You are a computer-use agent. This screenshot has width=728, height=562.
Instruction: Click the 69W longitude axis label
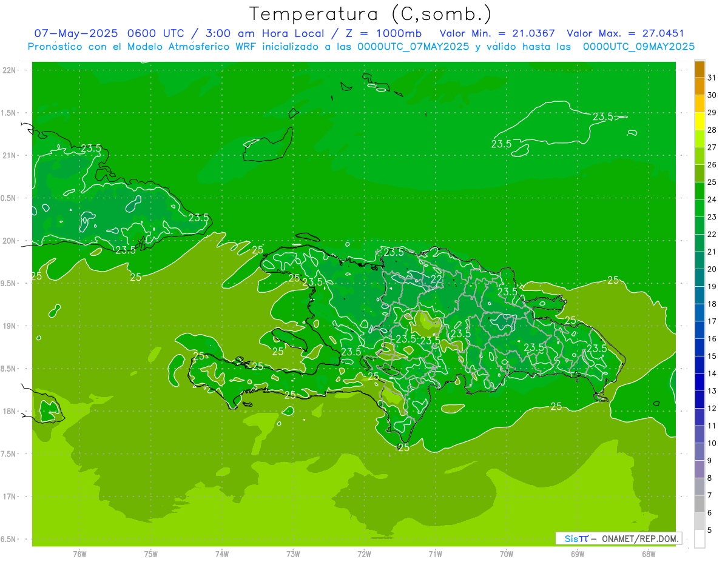click(578, 554)
